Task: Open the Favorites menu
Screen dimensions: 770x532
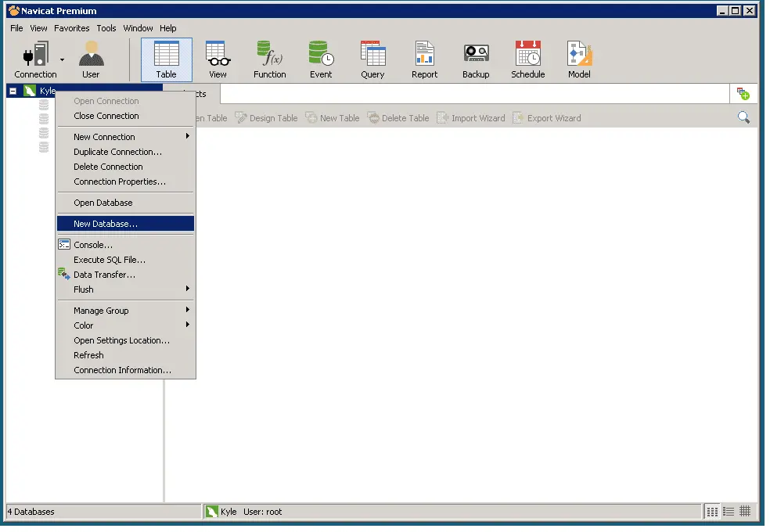Action: (72, 28)
